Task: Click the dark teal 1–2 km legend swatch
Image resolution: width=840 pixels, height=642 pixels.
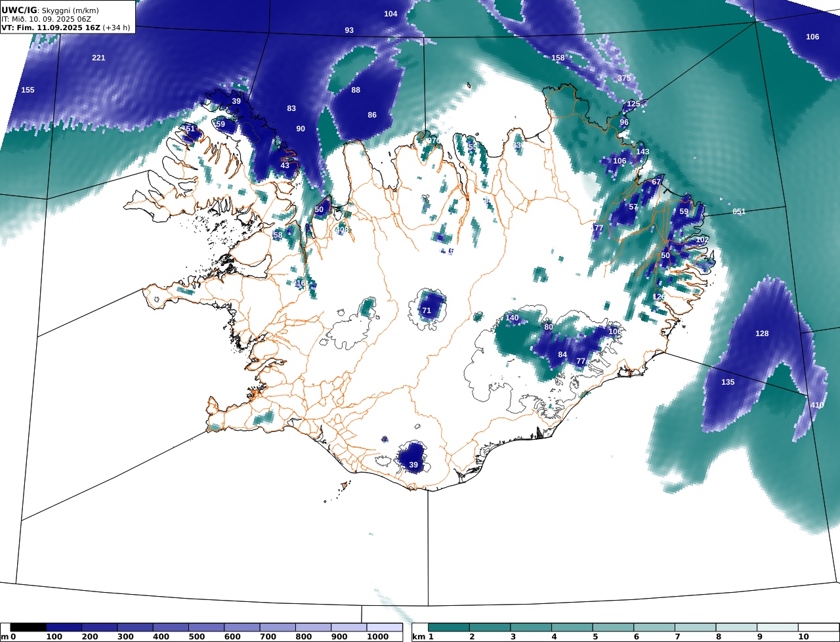Action: [449, 628]
